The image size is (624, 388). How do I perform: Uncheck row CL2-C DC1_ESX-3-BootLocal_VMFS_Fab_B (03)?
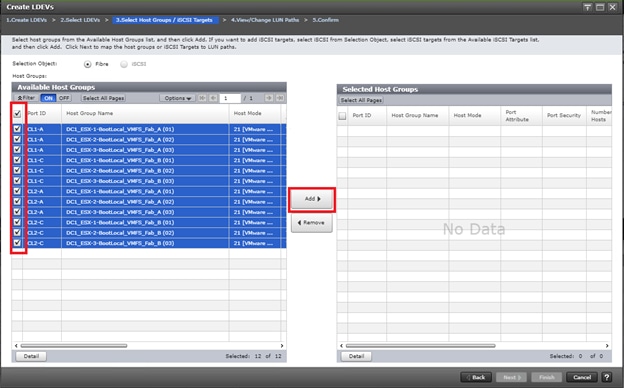[x=17, y=243]
